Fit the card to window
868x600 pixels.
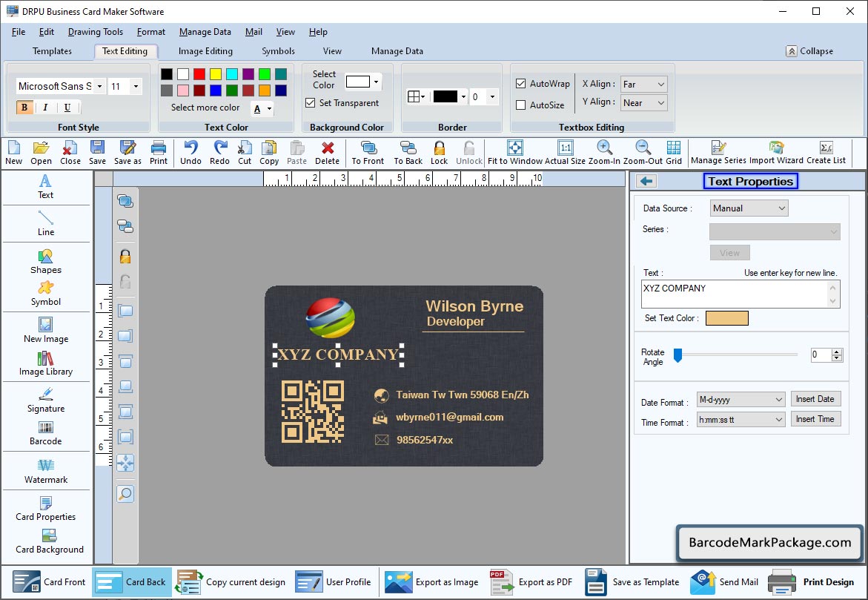pyautogui.click(x=515, y=152)
